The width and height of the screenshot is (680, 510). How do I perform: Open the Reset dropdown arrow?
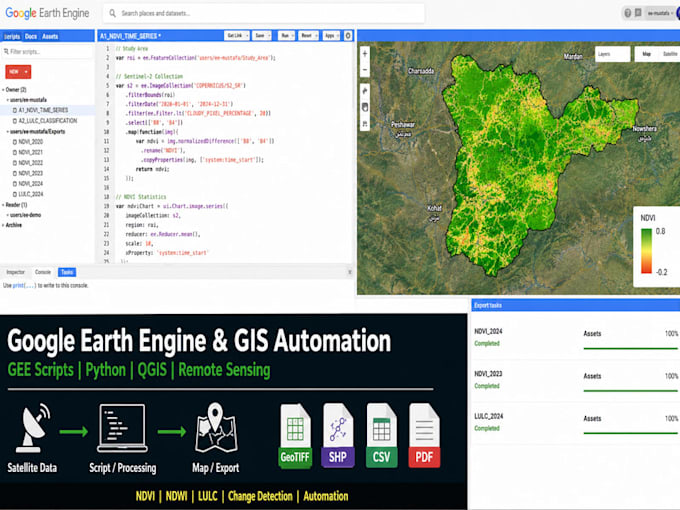316,36
